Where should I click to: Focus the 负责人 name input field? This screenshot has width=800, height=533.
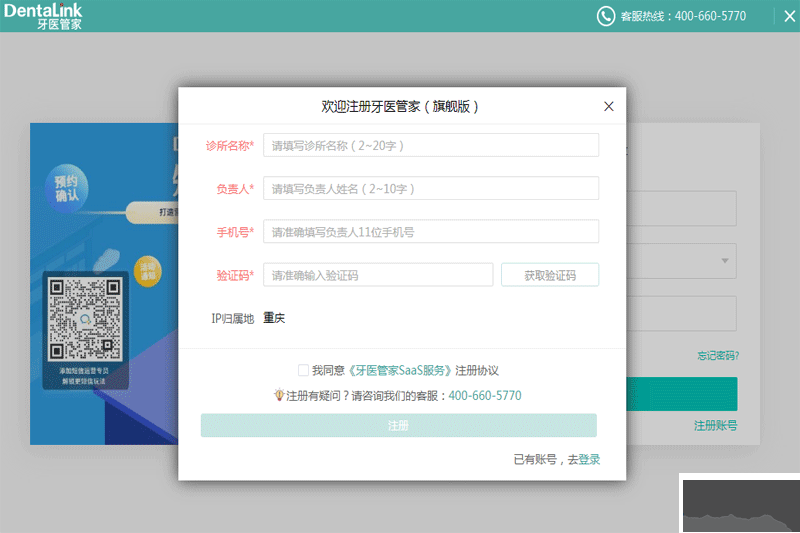coord(430,188)
